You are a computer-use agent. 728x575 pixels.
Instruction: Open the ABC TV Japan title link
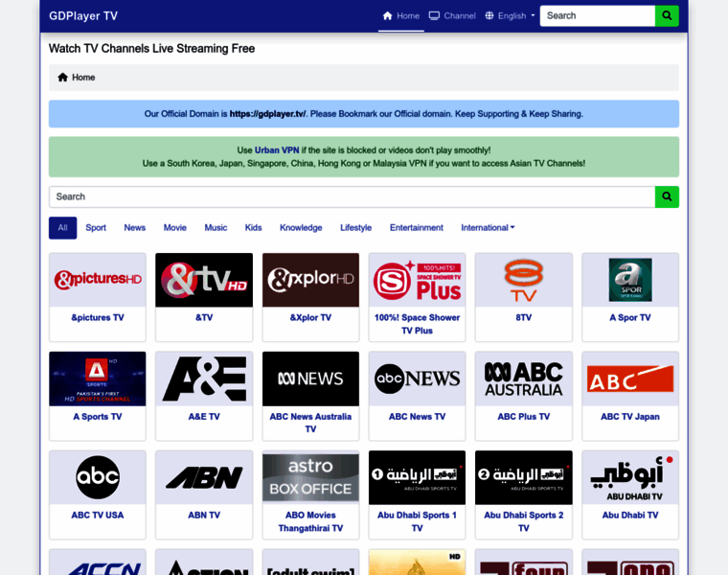630,417
